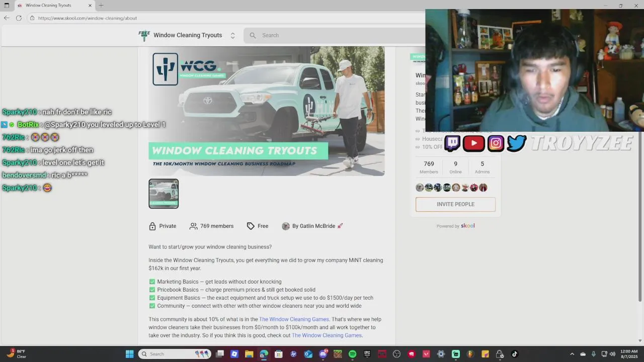View site information icon beside URL
This screenshot has width=644, height=362.
[x=32, y=18]
